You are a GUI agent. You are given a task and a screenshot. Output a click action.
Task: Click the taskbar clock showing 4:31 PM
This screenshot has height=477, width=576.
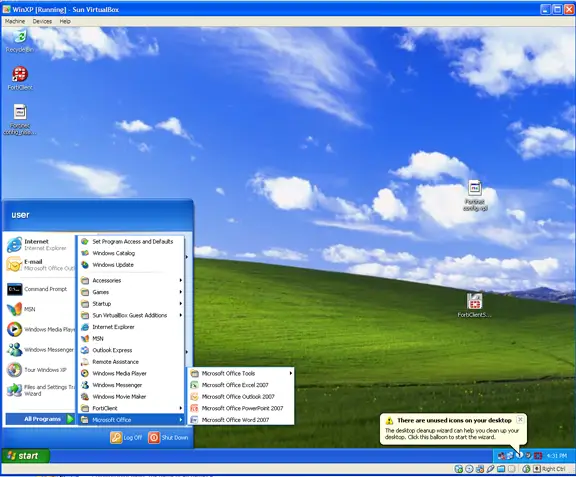[557, 456]
